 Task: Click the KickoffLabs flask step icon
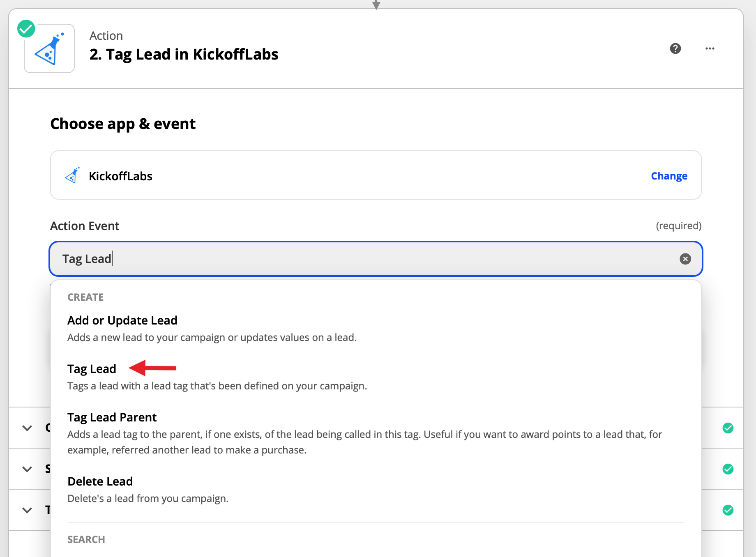click(x=49, y=48)
